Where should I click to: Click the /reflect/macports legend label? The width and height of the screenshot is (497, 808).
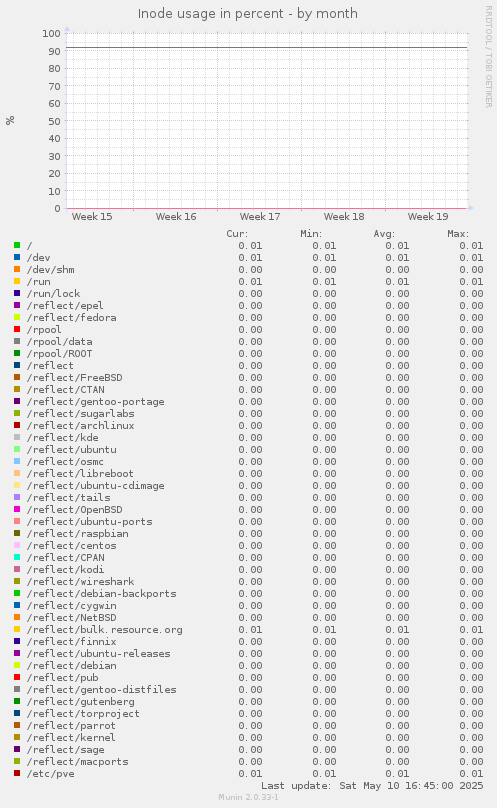(x=78, y=762)
